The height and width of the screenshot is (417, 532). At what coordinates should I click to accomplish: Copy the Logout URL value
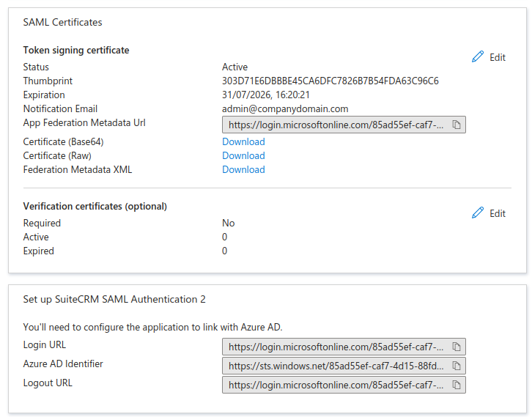[x=457, y=385]
